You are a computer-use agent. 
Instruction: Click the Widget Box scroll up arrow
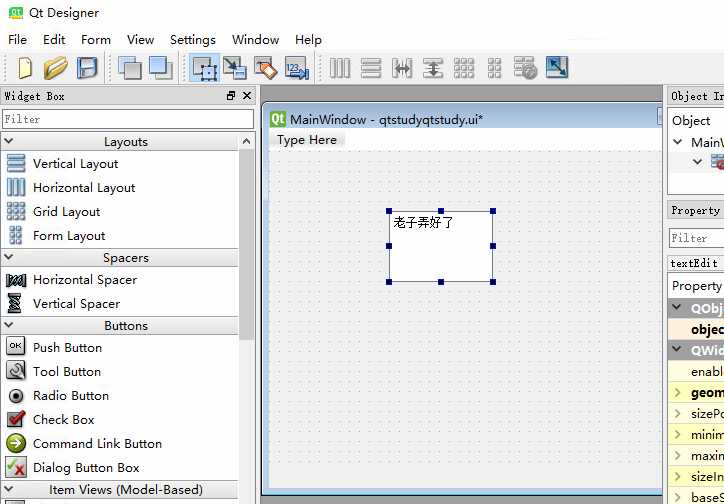tap(247, 141)
